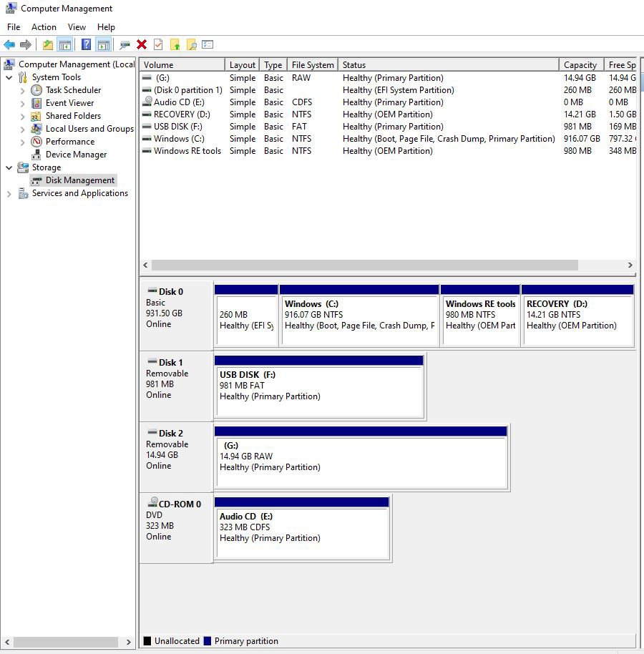Select the (G:) 14.94 GB RAW partition block
The height and width of the screenshot is (654, 644).
361,457
